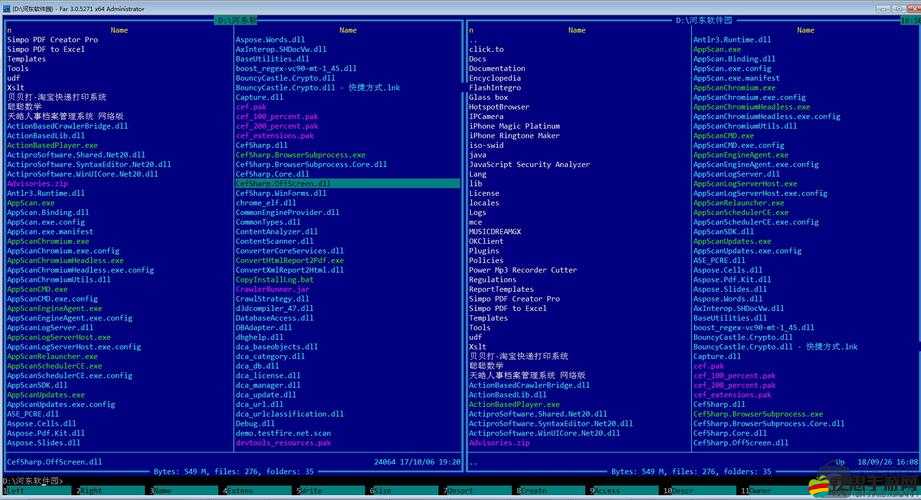Select the Power Mp3 Recorder Cutter folder

[523, 270]
